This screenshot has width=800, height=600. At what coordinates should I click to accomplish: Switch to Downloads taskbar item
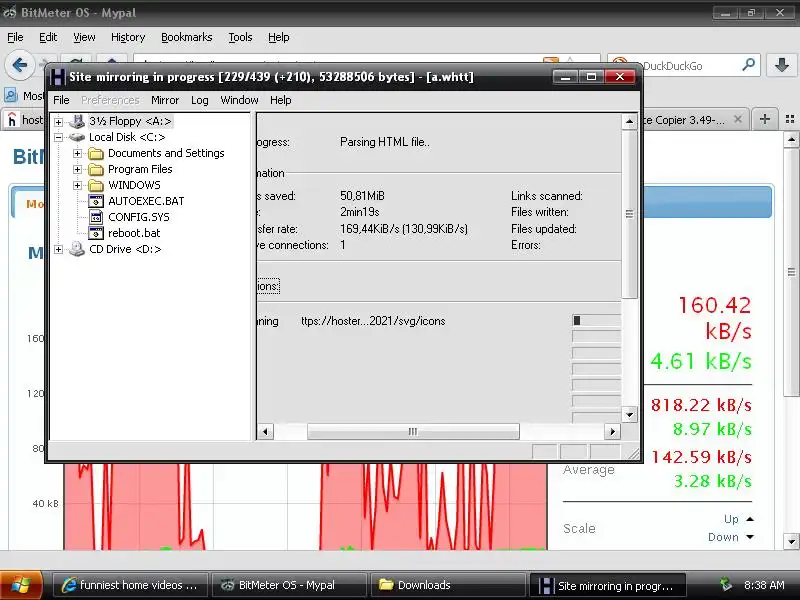click(447, 585)
